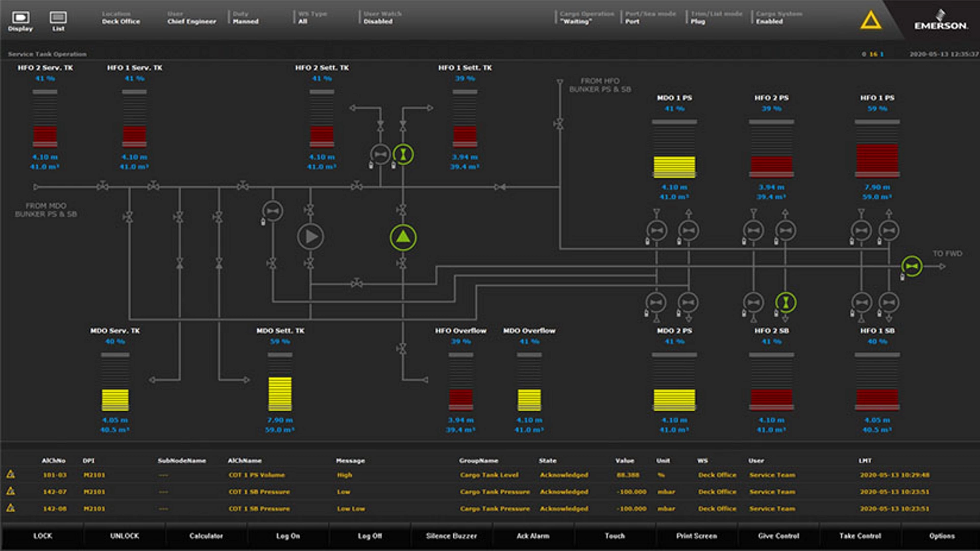Viewport: 980px width, 551px height.
Task: Toggle the green TO FWD valve
Action: (x=912, y=266)
